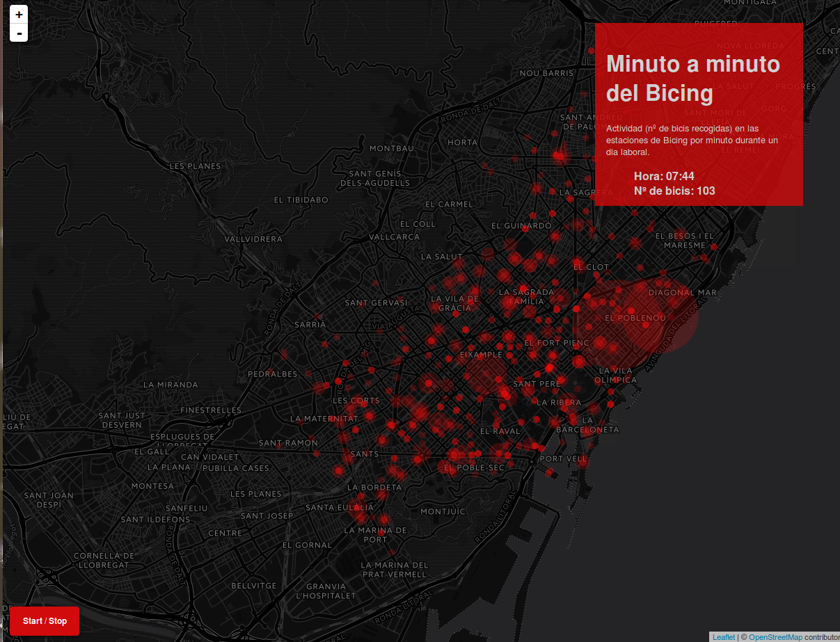Click the LA BARCELONETA map label
Image resolution: width=840 pixels, height=642 pixels.
pyautogui.click(x=587, y=425)
